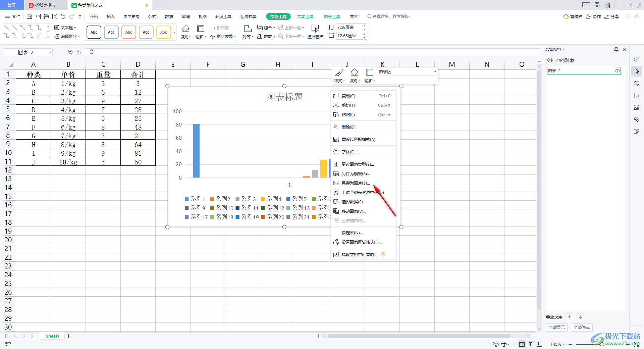Toggle eye protection mode icon in status bar
Viewport: 644px width, 349px height.
point(496,344)
